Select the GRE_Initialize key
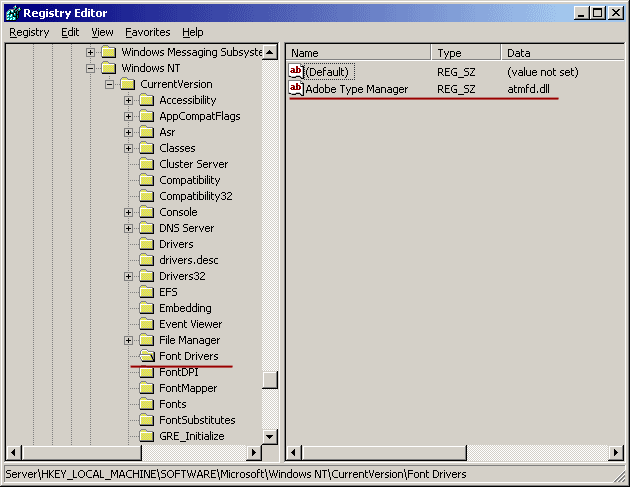Image resolution: width=630 pixels, height=487 pixels. (192, 436)
